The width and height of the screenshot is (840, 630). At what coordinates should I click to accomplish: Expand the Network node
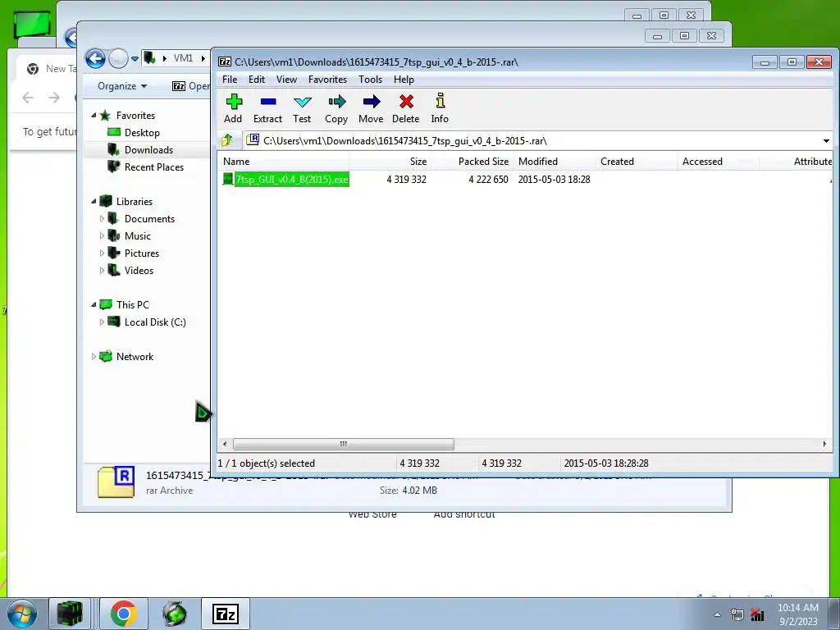(x=94, y=356)
